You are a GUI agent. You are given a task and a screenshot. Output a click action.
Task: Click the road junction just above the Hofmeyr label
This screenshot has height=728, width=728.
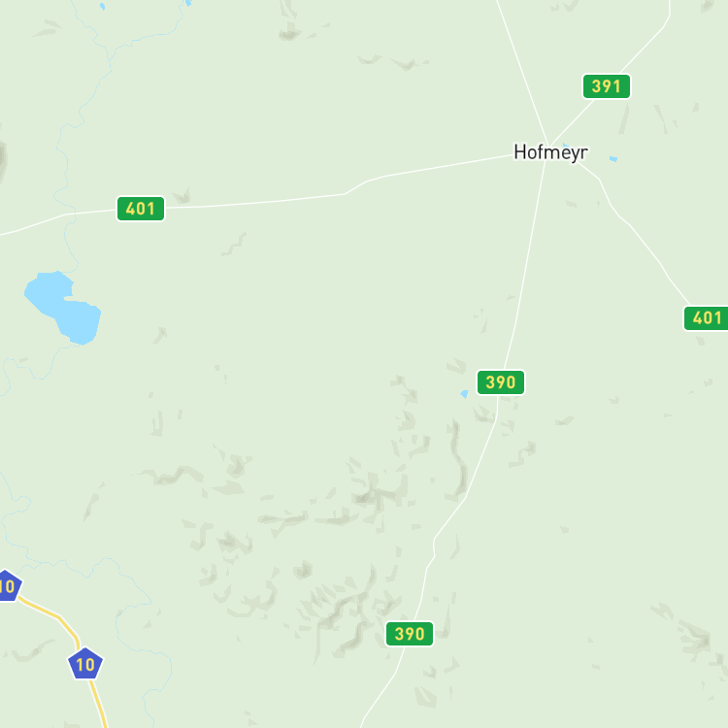[548, 146]
